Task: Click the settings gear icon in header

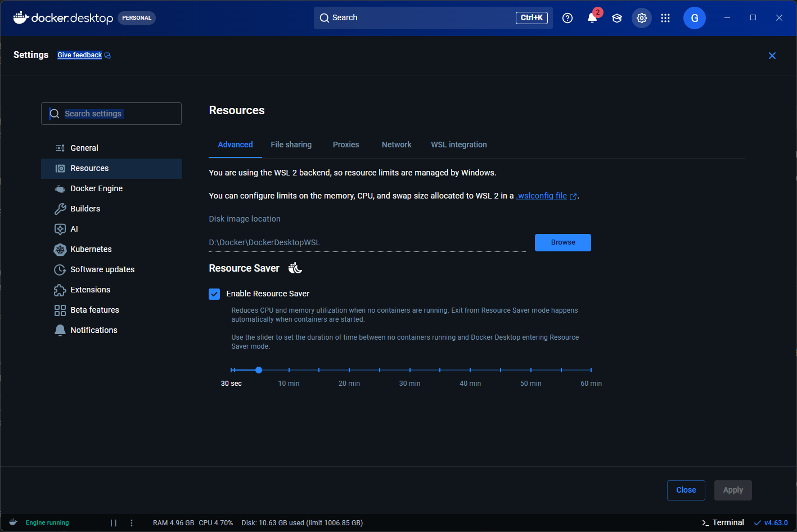Action: click(x=642, y=18)
